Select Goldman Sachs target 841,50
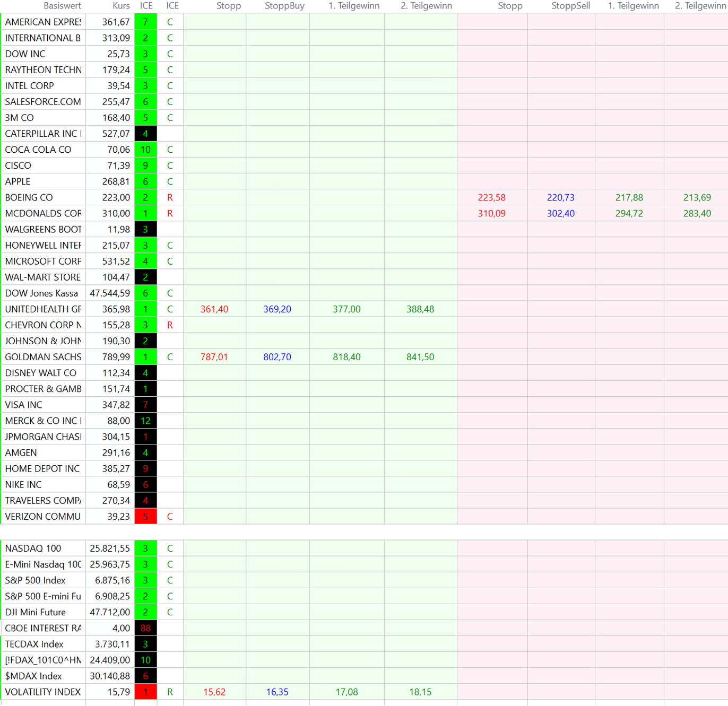The height and width of the screenshot is (706, 728). 420,358
